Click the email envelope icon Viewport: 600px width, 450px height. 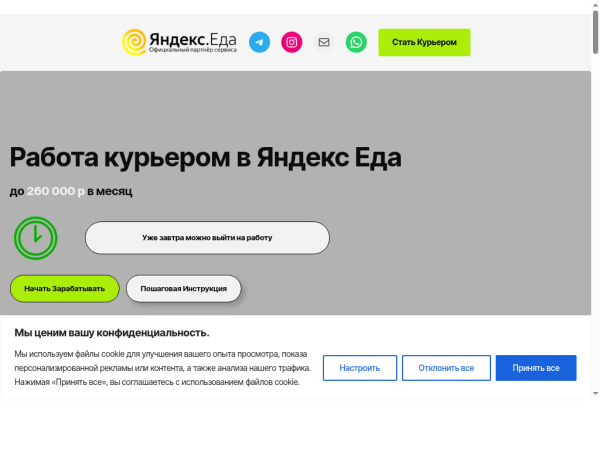pos(324,42)
